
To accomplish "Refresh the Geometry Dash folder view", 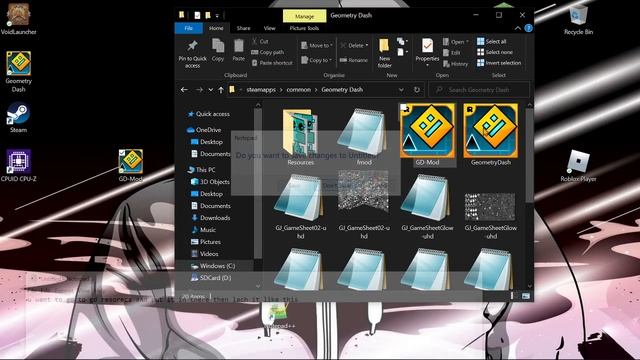I will coord(417,89).
